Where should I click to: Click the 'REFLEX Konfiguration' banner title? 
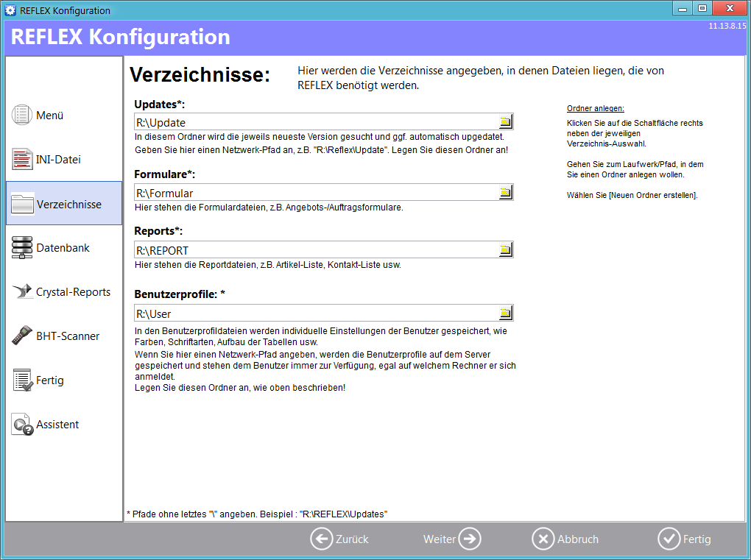pos(120,37)
